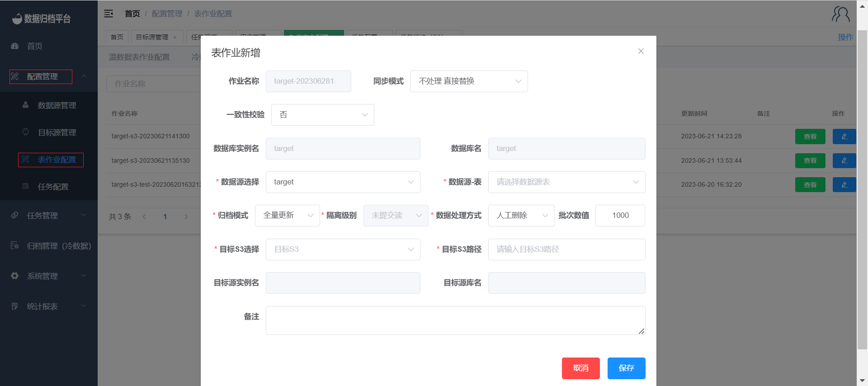The image size is (868, 386).
Task: Close the 目标源管理 tab via its x
Action: click(x=175, y=38)
